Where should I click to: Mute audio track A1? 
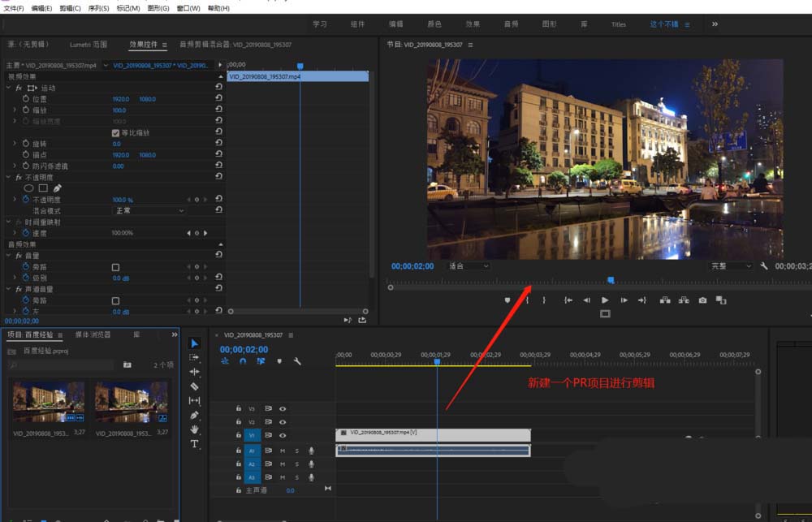point(283,451)
